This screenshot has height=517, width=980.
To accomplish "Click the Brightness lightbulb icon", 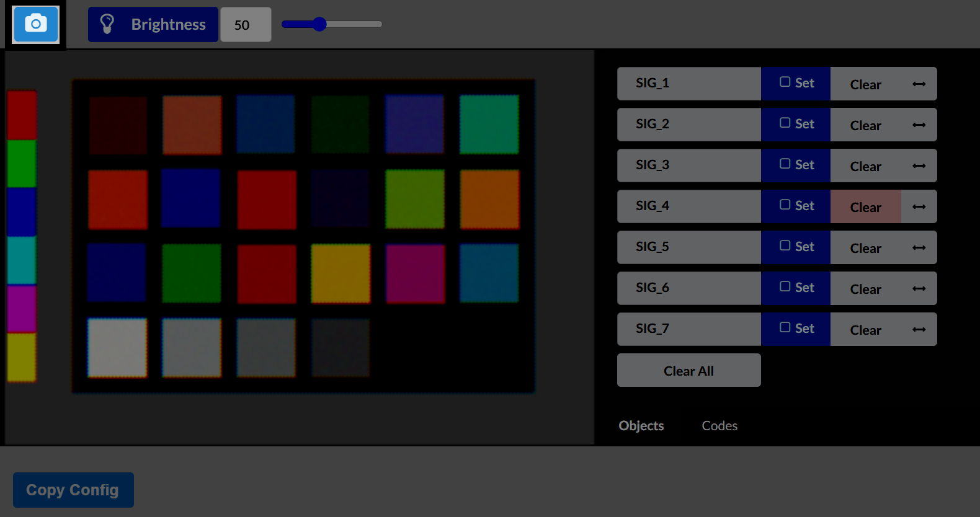I will pyautogui.click(x=107, y=24).
